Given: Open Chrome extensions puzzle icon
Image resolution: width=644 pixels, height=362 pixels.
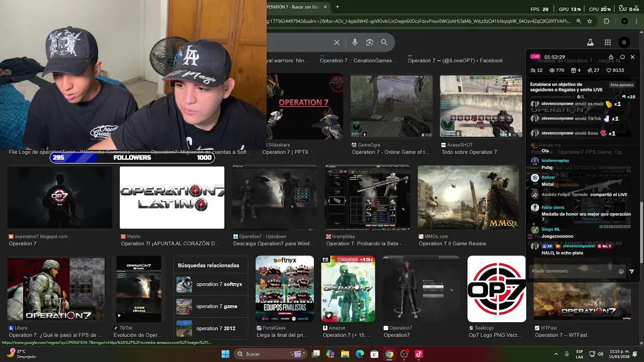Looking at the screenshot, I should 606,21.
